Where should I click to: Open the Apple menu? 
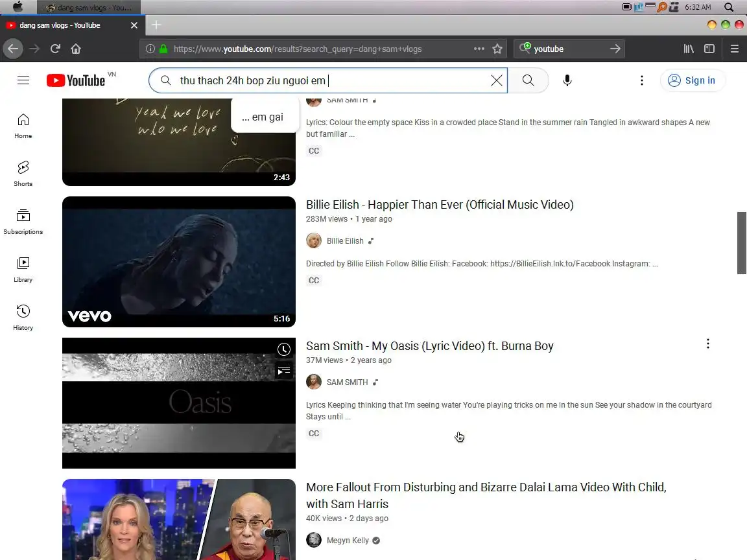[18, 6]
